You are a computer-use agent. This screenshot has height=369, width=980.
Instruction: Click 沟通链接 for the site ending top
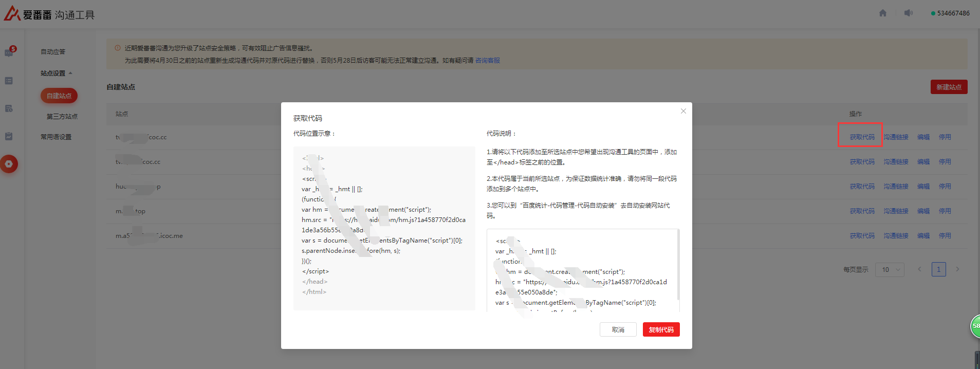click(x=896, y=211)
